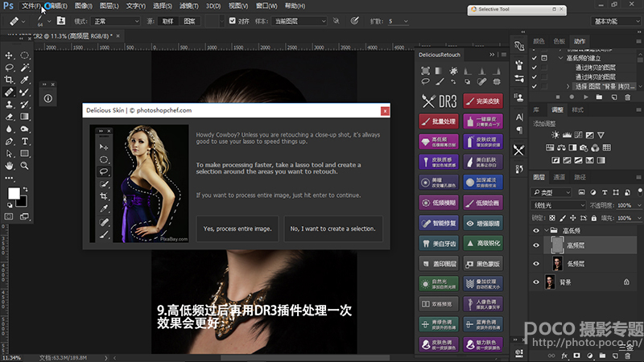Screen dimensions: 644x362
Task: Select the Hand tool
Action: pyautogui.click(x=9, y=165)
